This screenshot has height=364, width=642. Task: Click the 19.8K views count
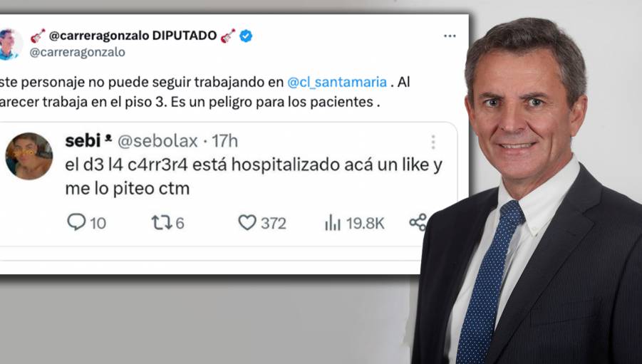pyautogui.click(x=366, y=224)
